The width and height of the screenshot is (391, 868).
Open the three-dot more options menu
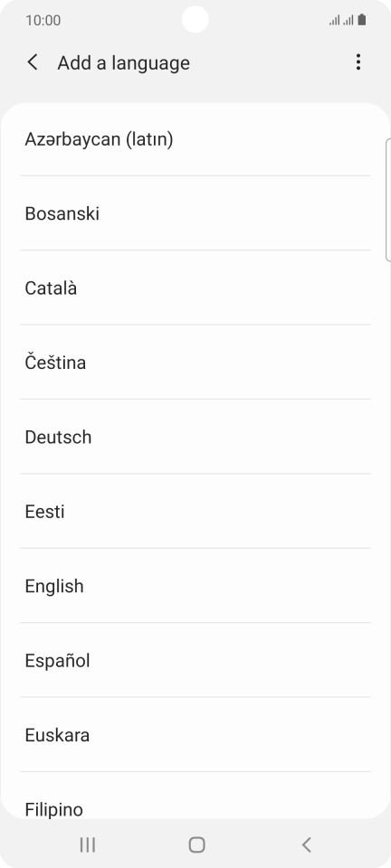pyautogui.click(x=358, y=62)
